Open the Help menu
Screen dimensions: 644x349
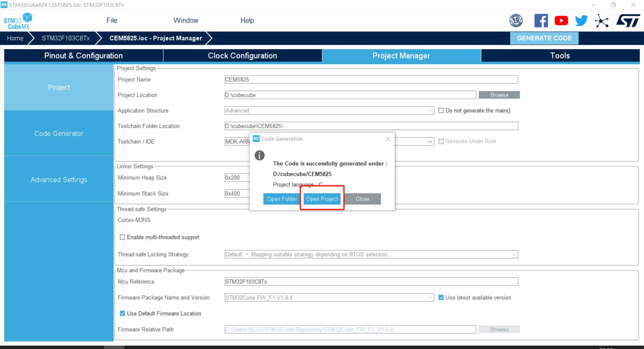pyautogui.click(x=247, y=20)
